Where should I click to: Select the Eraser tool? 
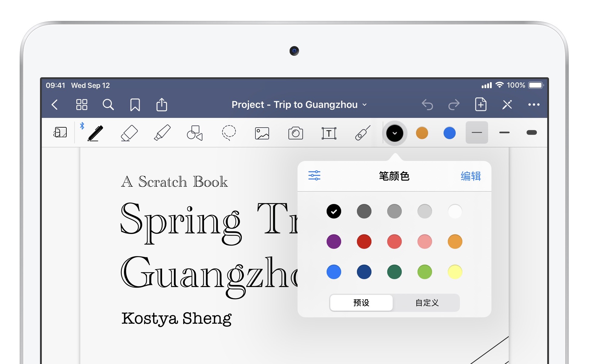pyautogui.click(x=129, y=133)
